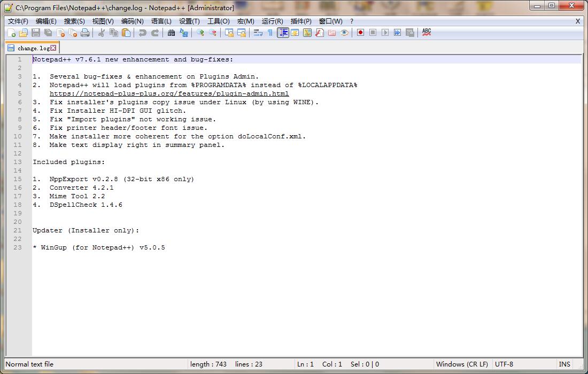Toggle synchronize vertical scrolling icon

(229, 33)
